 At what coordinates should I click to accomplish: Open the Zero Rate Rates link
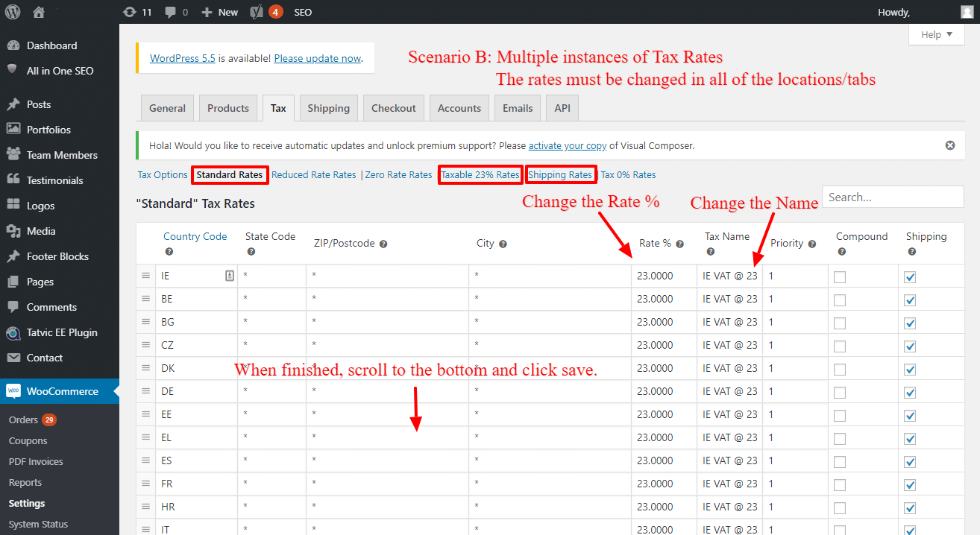pyautogui.click(x=398, y=175)
